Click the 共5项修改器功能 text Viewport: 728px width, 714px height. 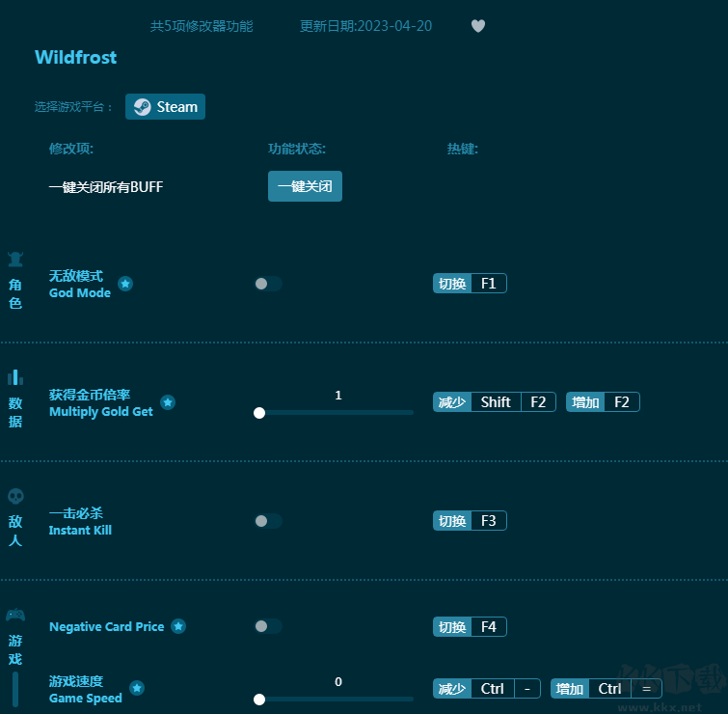click(202, 26)
